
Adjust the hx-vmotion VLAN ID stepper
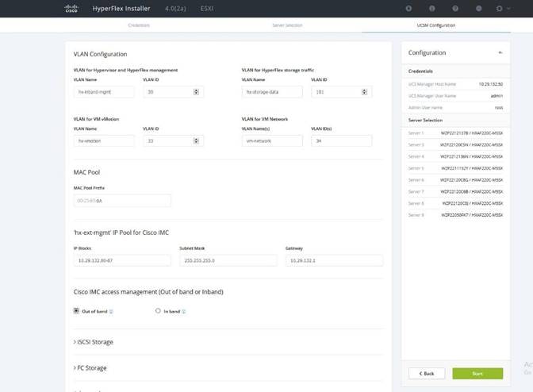click(196, 141)
